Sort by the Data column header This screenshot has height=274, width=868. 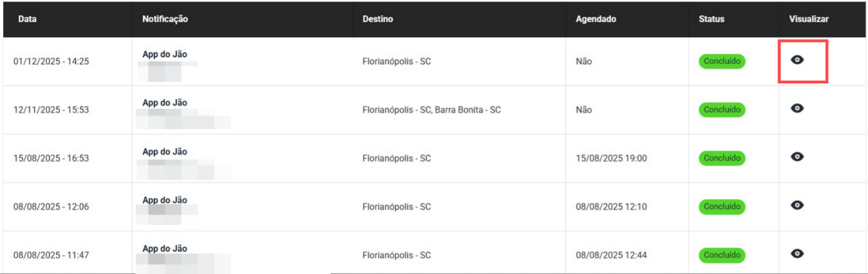pyautogui.click(x=27, y=19)
